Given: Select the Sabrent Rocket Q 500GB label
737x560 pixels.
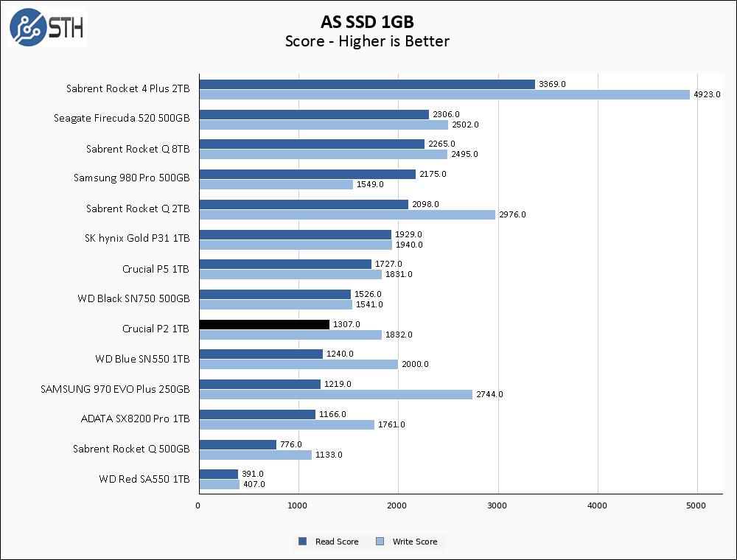Looking at the screenshot, I should 131,449.
